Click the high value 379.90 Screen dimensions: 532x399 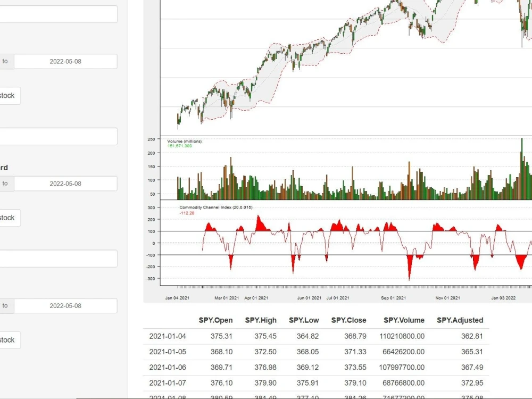point(265,383)
